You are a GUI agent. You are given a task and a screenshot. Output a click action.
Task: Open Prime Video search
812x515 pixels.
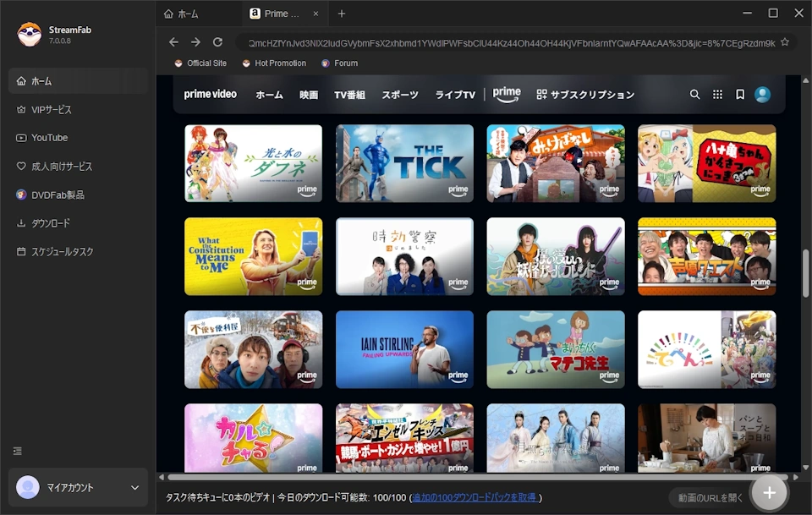(x=694, y=94)
